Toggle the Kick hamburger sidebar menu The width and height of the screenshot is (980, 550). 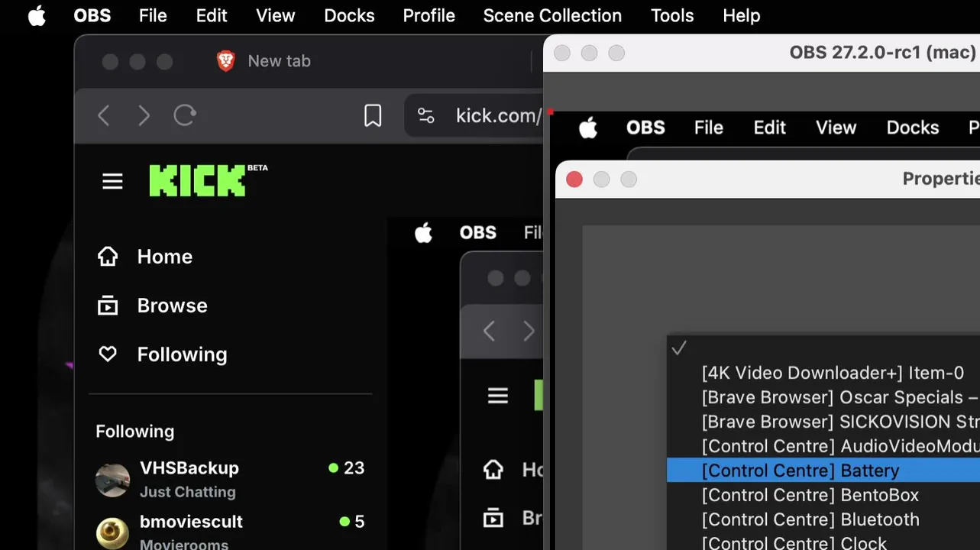pyautogui.click(x=112, y=181)
